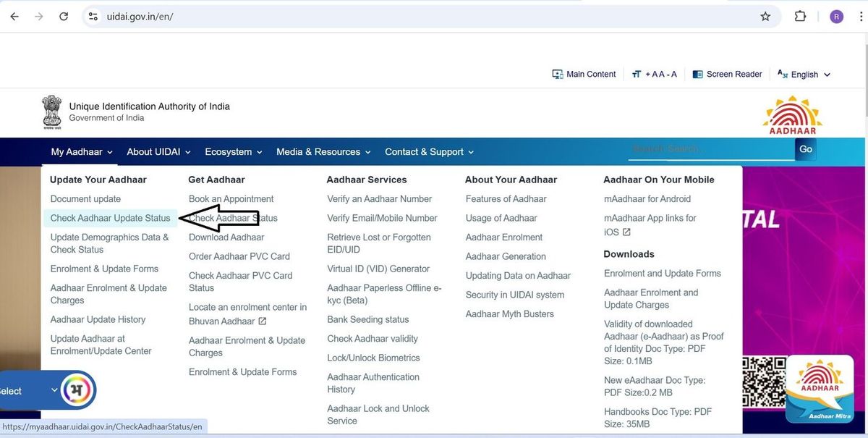Image resolution: width=868 pixels, height=438 pixels.
Task: Click the external link icon beside Bhuvan Aadhaar
Action: pyautogui.click(x=263, y=321)
